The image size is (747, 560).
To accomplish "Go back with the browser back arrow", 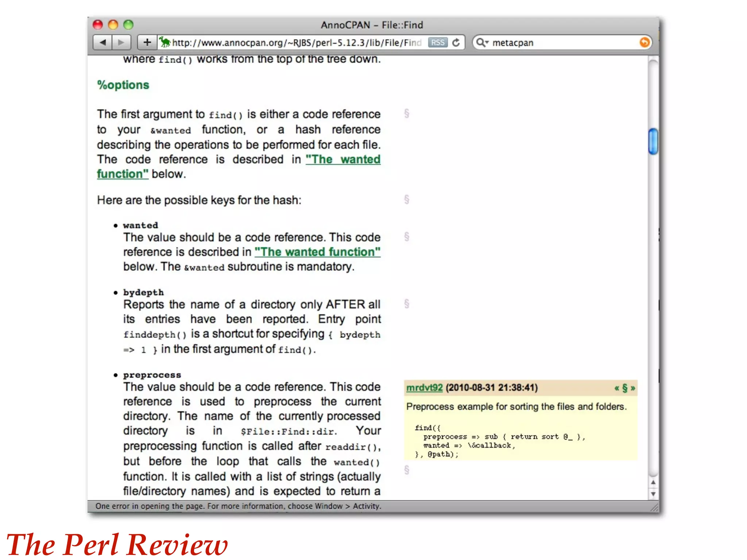I will [102, 43].
